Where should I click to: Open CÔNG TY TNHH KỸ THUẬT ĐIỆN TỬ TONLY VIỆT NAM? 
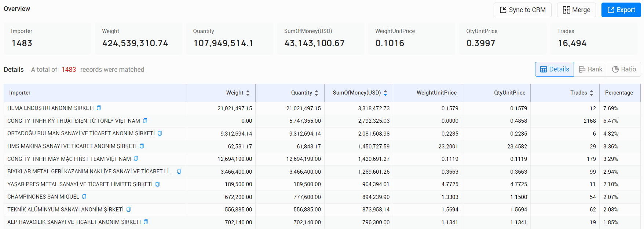point(74,121)
